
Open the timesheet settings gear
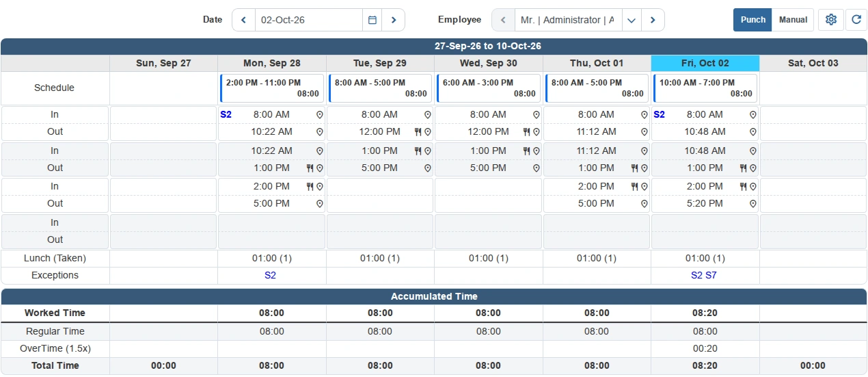coord(831,20)
